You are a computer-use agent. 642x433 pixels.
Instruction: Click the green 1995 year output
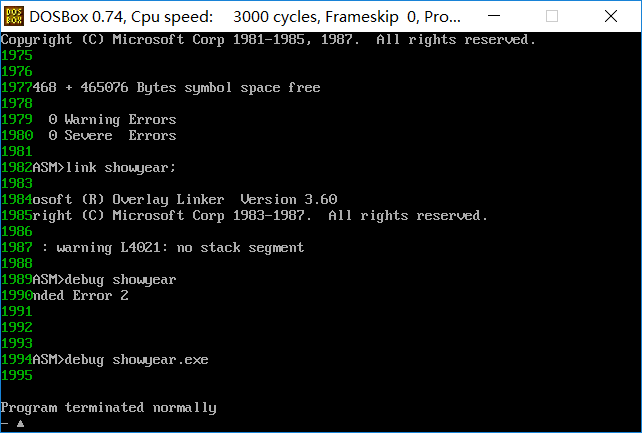[17, 375]
